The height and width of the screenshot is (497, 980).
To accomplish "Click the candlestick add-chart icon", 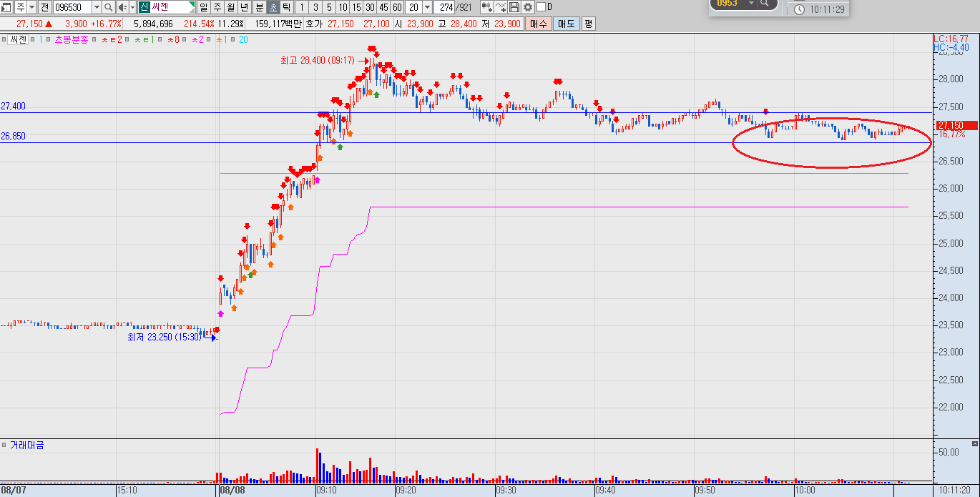I will [x=486, y=7].
